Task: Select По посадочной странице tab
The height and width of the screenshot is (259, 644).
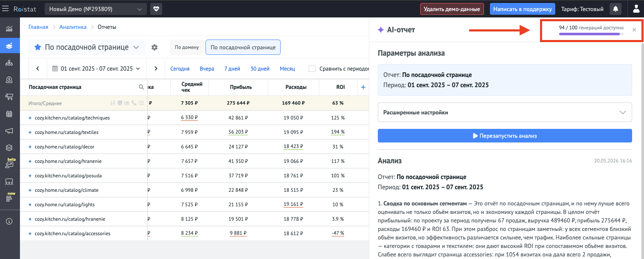Action: point(243,47)
